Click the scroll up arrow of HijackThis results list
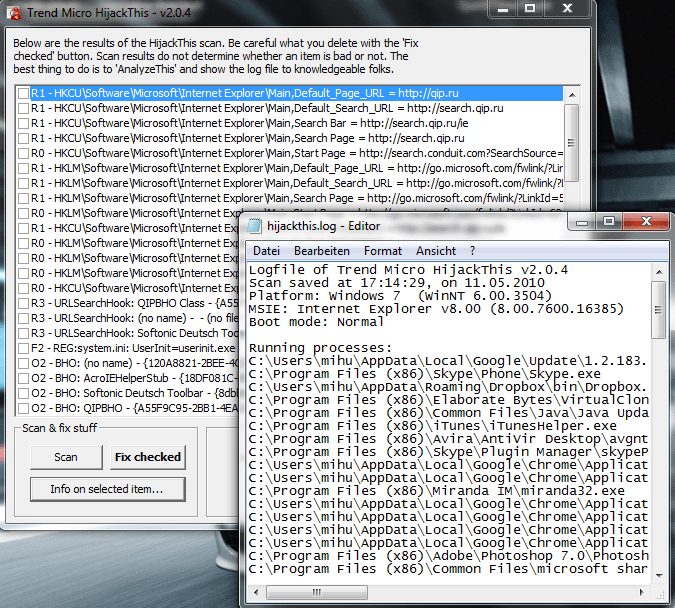This screenshot has width=675, height=608. pyautogui.click(x=572, y=95)
